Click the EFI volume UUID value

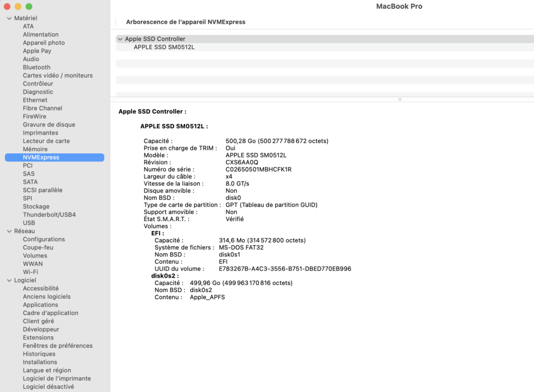285,269
